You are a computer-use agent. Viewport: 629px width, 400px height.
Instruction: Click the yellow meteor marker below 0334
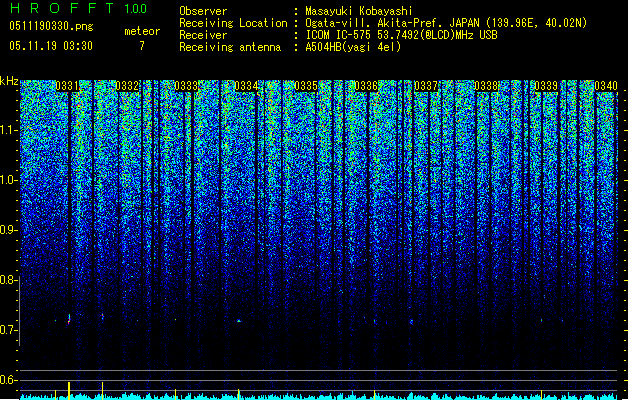(x=239, y=394)
